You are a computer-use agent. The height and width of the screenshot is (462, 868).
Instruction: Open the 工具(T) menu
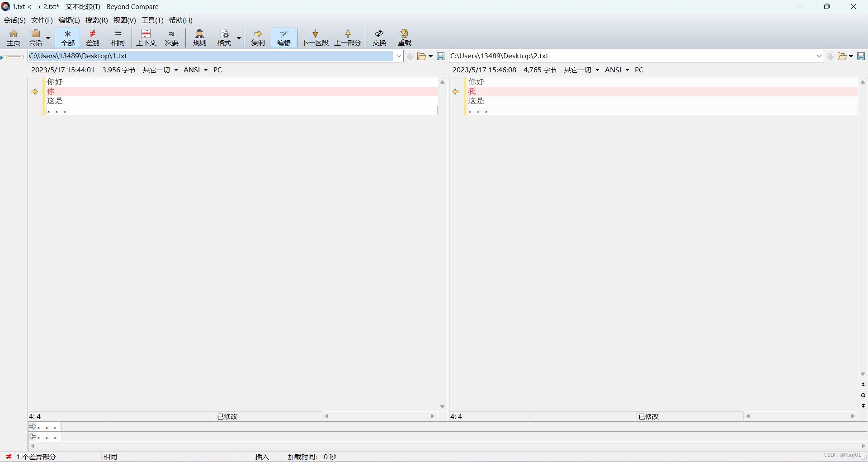pos(152,20)
